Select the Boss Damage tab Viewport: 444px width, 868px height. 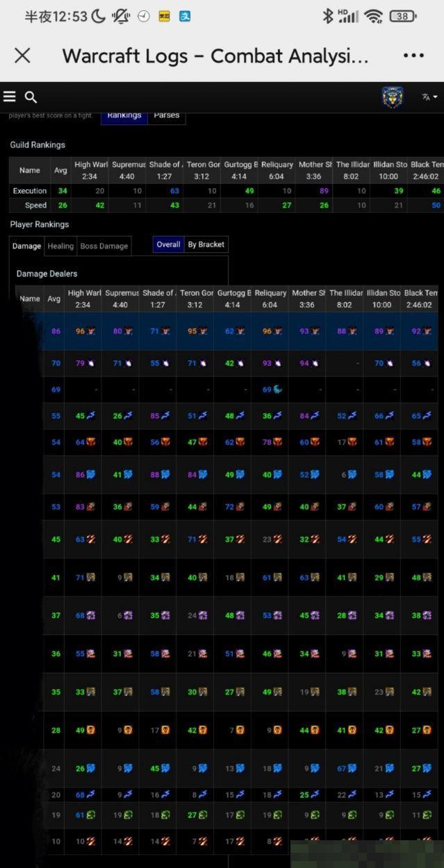pos(104,246)
